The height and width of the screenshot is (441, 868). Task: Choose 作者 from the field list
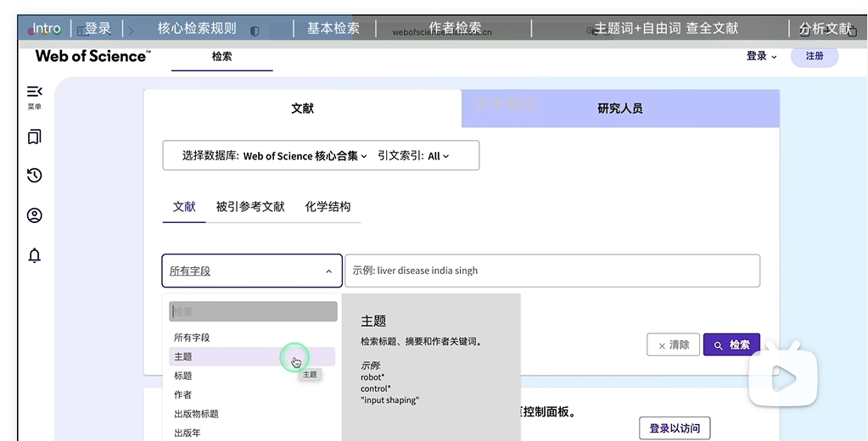pos(252,394)
